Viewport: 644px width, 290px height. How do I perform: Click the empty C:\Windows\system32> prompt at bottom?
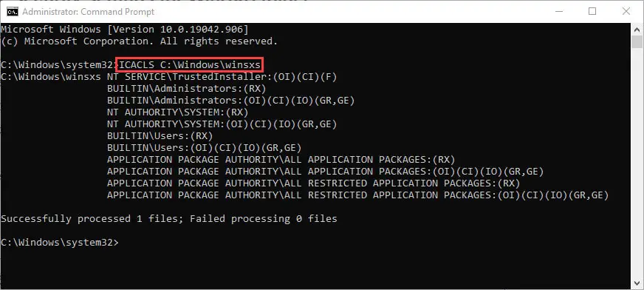point(60,243)
